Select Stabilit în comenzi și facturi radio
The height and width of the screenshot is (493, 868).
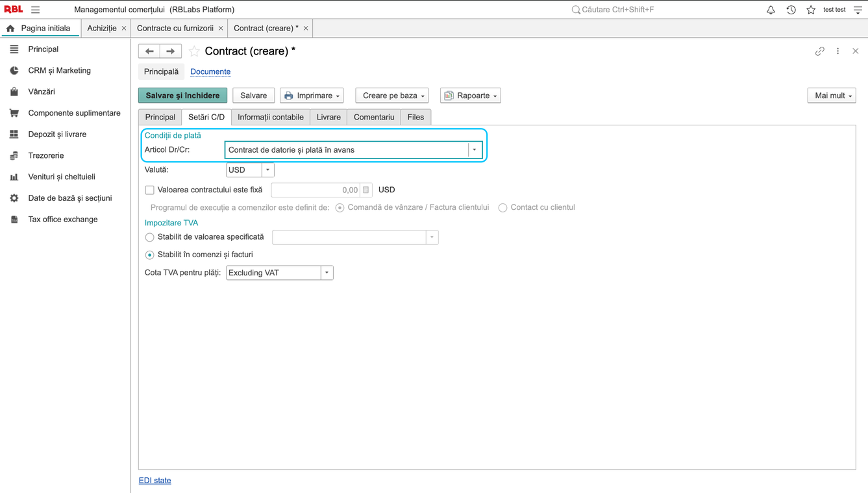coord(149,255)
